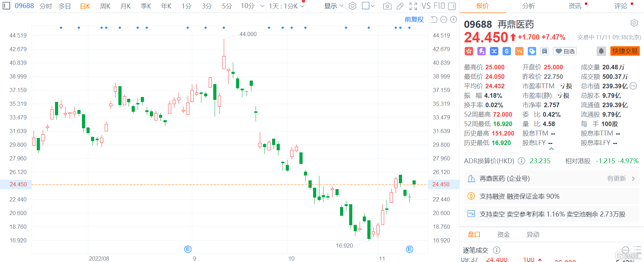Switch to 异动 unusual activity tab

(533, 235)
